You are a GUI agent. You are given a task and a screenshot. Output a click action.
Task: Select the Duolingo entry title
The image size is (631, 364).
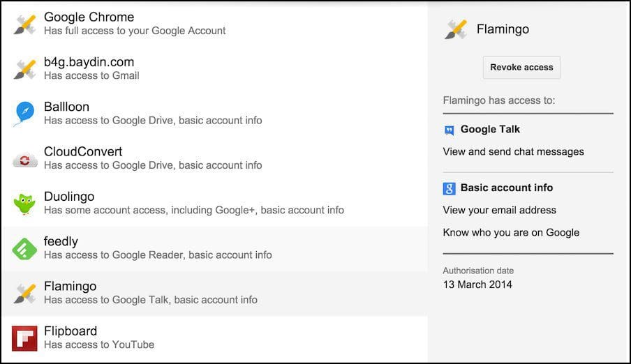tap(69, 196)
